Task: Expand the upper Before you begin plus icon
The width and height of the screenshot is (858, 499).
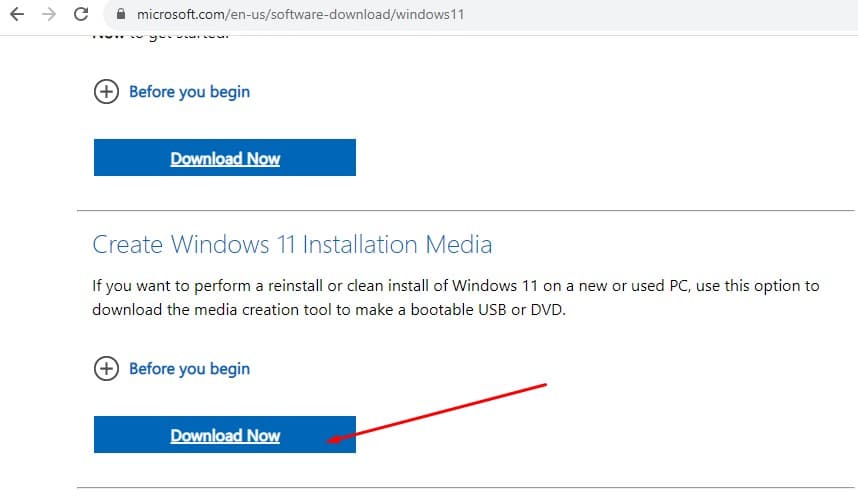Action: pos(106,91)
